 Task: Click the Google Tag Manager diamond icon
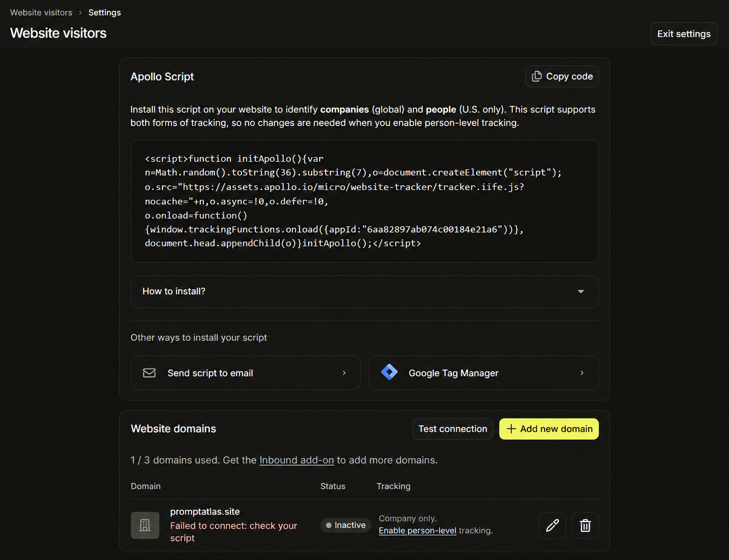tap(390, 372)
